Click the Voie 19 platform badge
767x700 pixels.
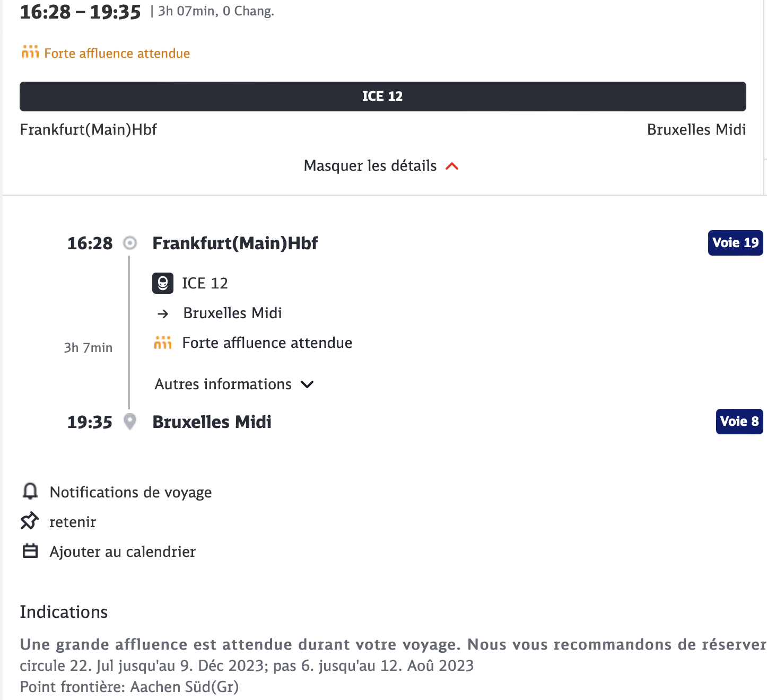[736, 243]
